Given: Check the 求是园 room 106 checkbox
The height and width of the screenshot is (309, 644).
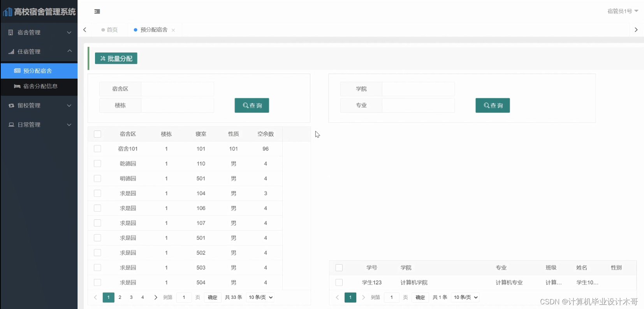Looking at the screenshot, I should pyautogui.click(x=97, y=208).
